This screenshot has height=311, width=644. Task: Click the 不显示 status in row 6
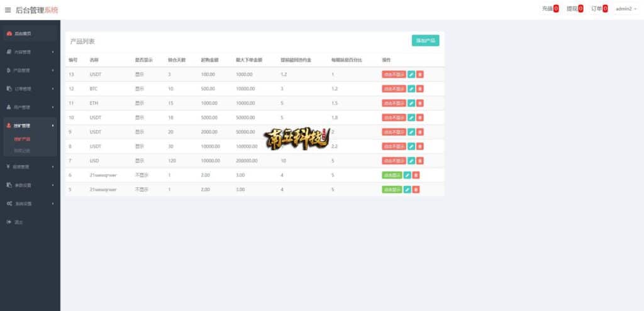point(142,175)
